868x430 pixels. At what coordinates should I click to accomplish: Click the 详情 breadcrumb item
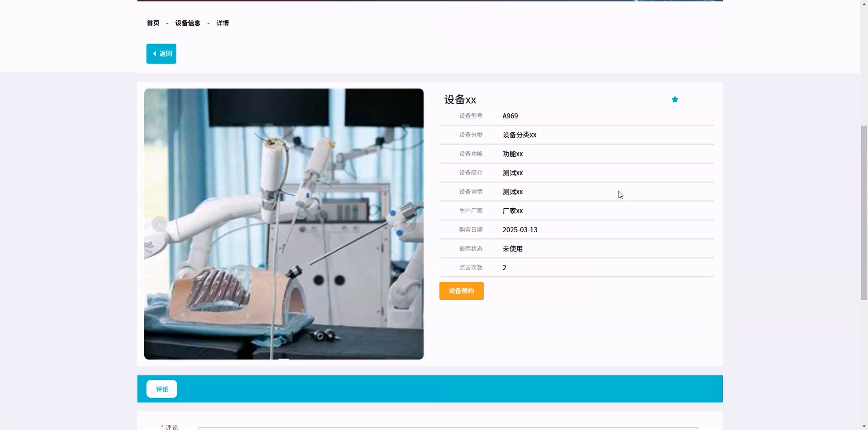point(222,23)
